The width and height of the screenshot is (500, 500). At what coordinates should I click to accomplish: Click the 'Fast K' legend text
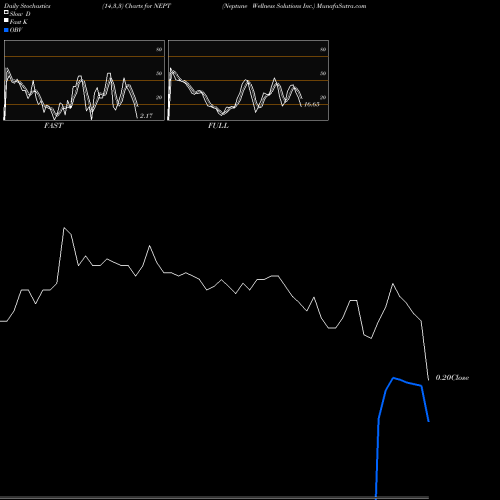19,22
